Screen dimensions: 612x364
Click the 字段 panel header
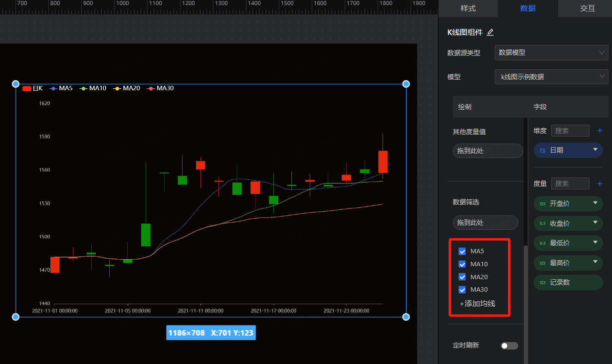click(540, 107)
